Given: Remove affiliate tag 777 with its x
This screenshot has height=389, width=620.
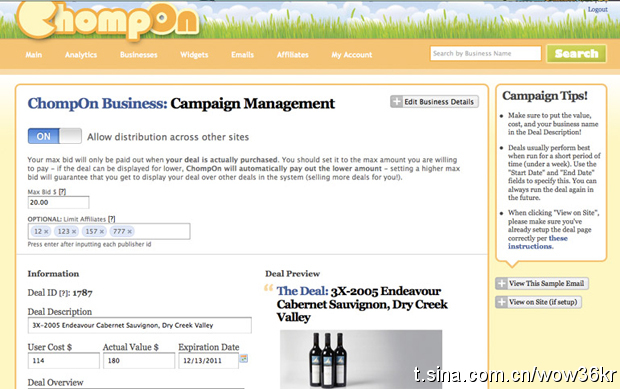Looking at the screenshot, I should [130, 232].
